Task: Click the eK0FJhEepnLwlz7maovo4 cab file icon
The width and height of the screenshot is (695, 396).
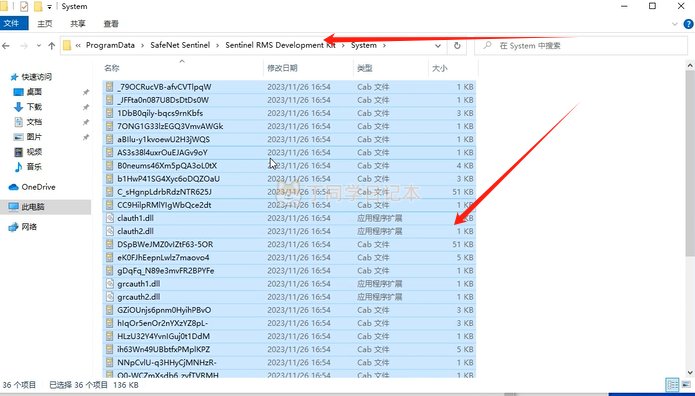Action: 109,258
